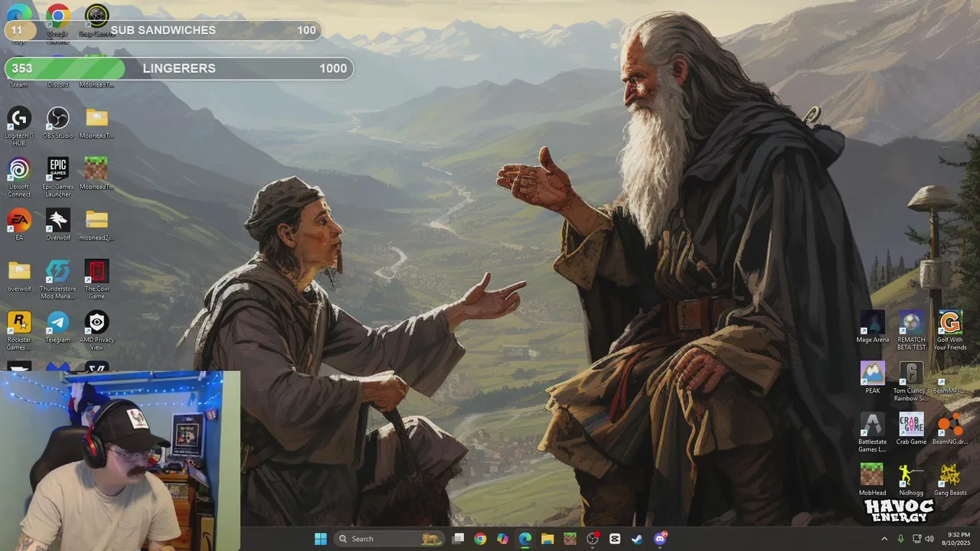980x551 pixels.
Task: Select the AMD Privacy View shortcut
Action: [96, 331]
